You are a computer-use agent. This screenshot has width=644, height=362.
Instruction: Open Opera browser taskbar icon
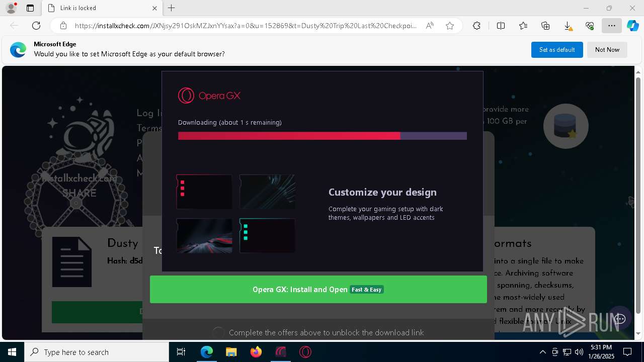coord(305,352)
